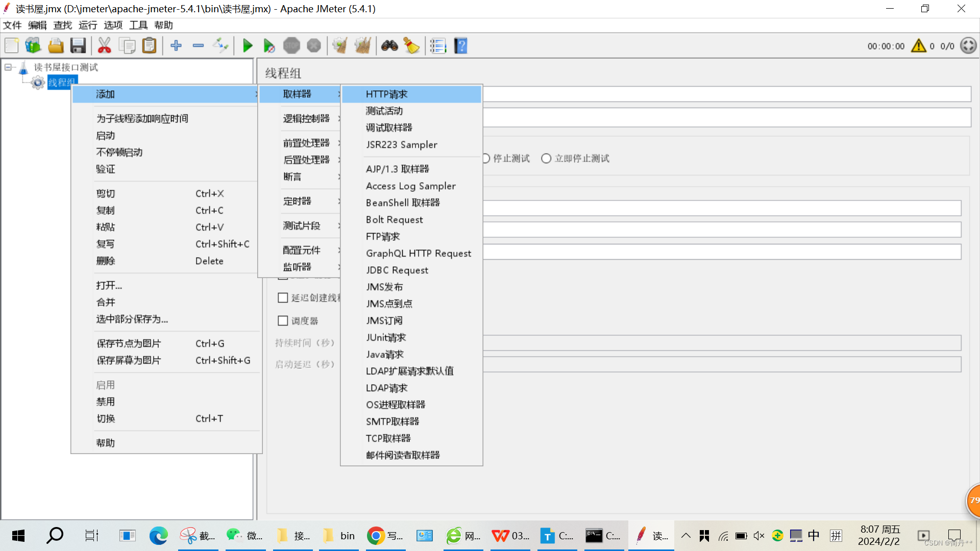Open the 取样器 submenu
Screen dimensions: 980x551
(x=300, y=94)
